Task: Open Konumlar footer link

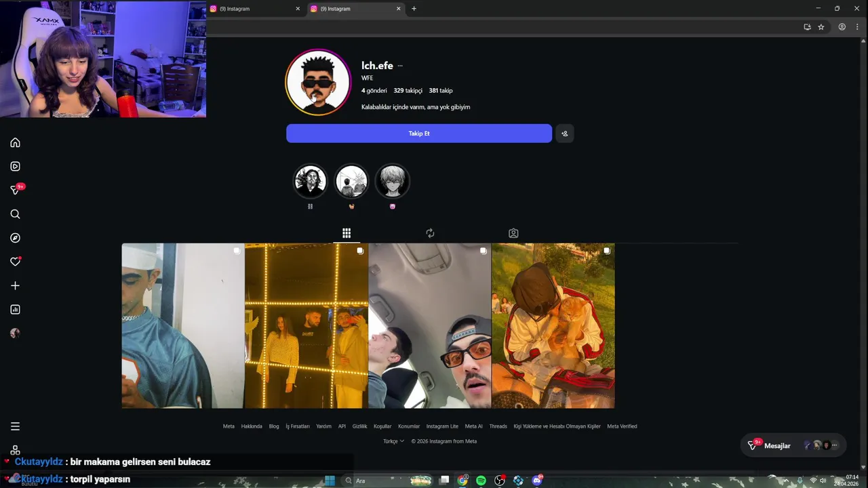Action: 409,426
